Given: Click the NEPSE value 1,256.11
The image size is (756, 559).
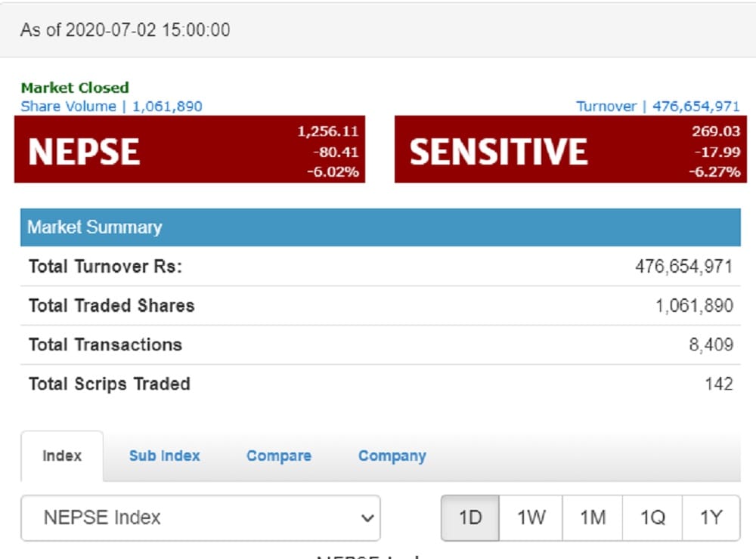Looking at the screenshot, I should pos(328,131).
